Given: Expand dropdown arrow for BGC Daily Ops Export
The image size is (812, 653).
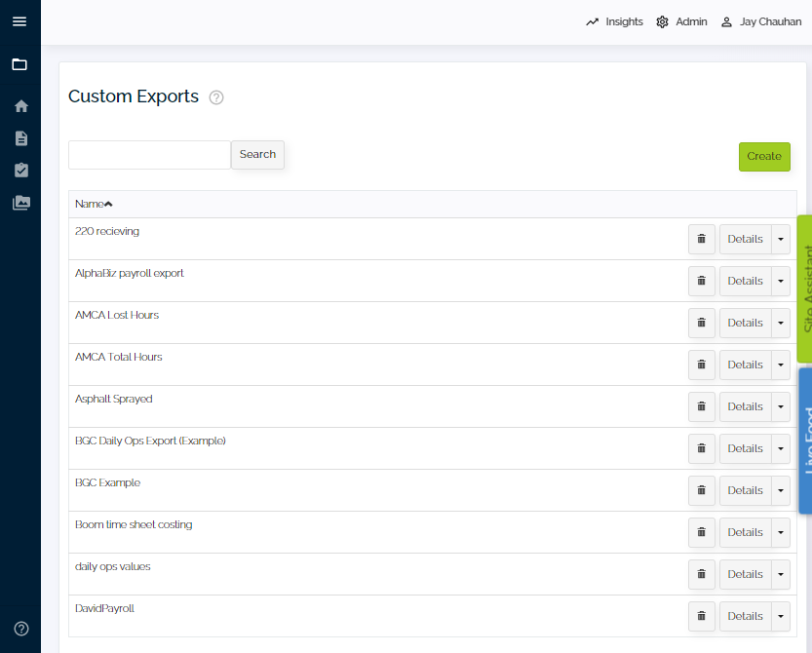Looking at the screenshot, I should 781,448.
